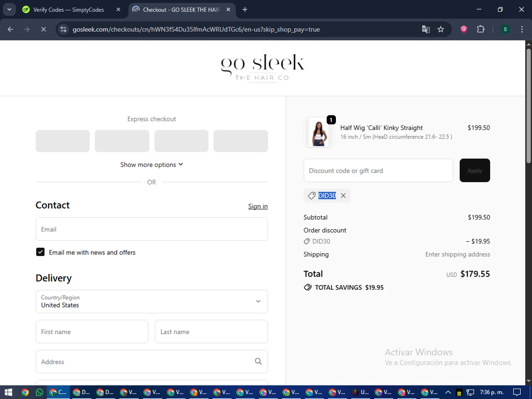
Task: Click the Order discount label
Action: [325, 230]
